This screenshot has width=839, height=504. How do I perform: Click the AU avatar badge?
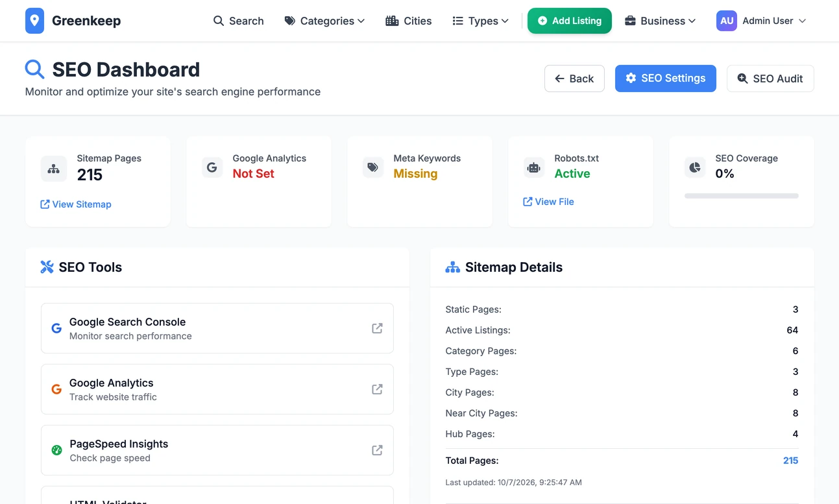727,21
